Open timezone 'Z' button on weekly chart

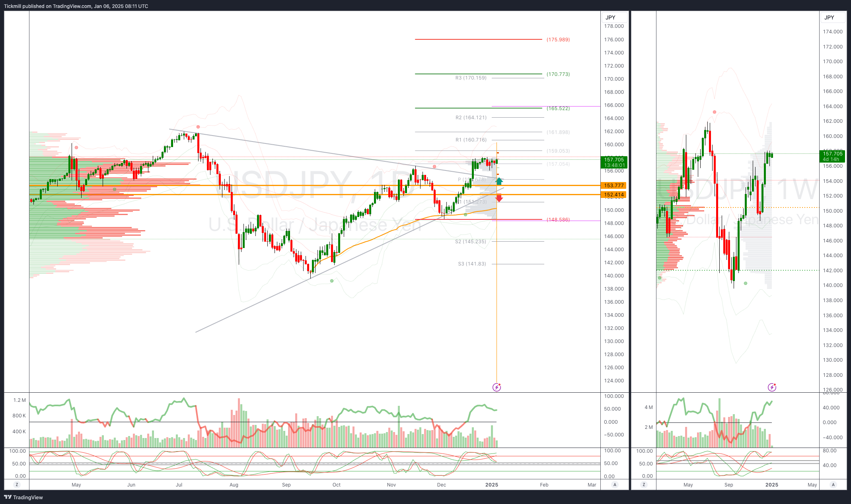[x=644, y=485]
